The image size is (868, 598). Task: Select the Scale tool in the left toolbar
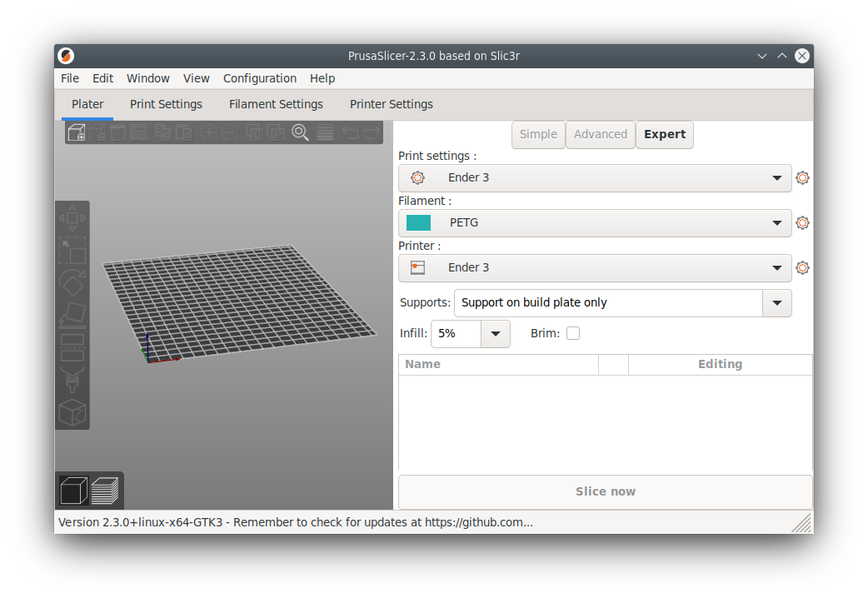click(72, 250)
